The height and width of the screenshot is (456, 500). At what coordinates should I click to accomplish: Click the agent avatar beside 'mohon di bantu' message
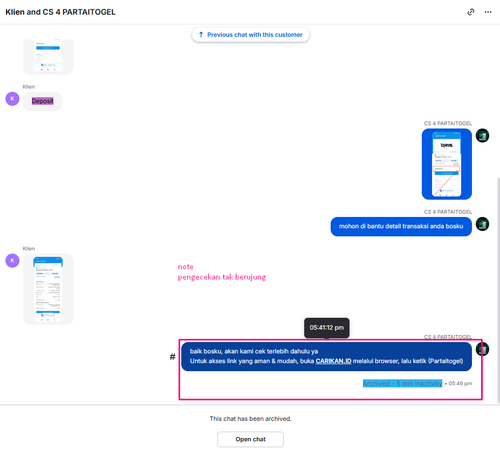point(482,224)
